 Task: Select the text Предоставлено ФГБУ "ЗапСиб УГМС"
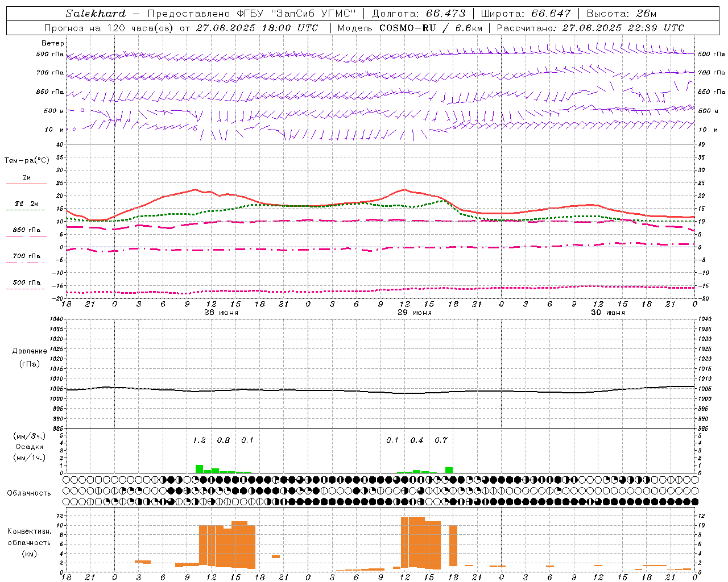click(251, 14)
